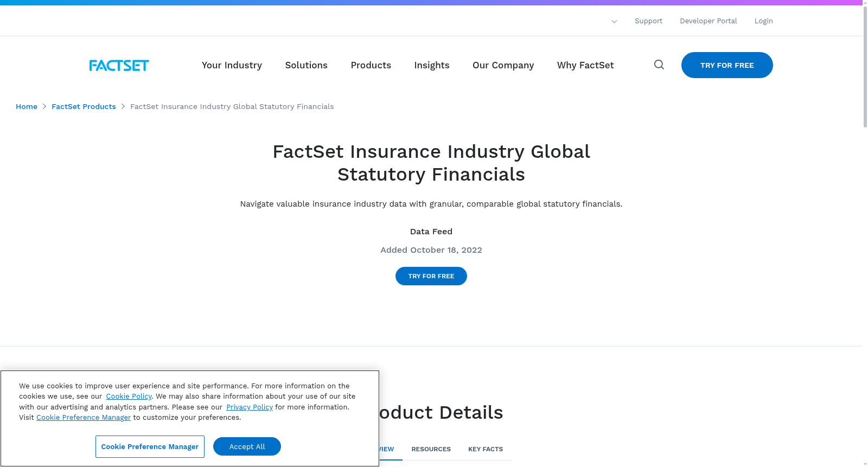Open the Our Company menu
This screenshot has height=467, width=868.
pyautogui.click(x=503, y=65)
